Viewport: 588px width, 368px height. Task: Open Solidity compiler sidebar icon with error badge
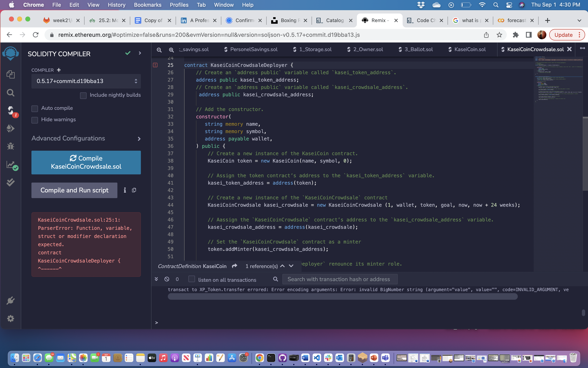click(11, 111)
